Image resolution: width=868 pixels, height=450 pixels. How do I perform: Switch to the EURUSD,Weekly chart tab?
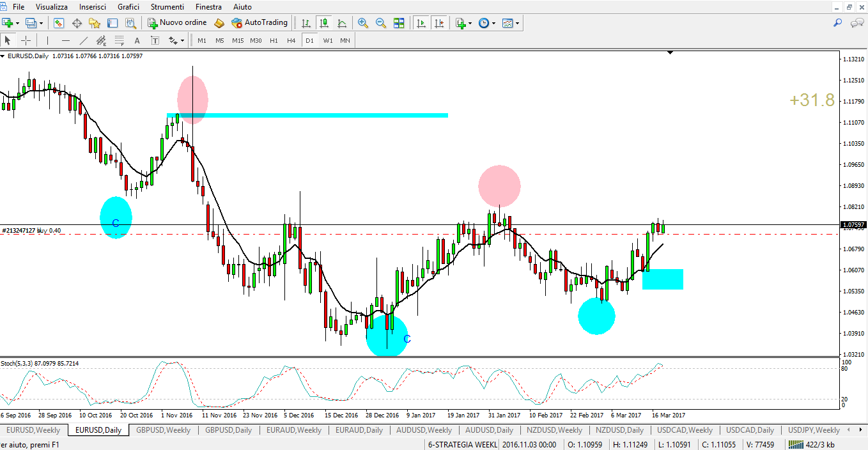33,430
